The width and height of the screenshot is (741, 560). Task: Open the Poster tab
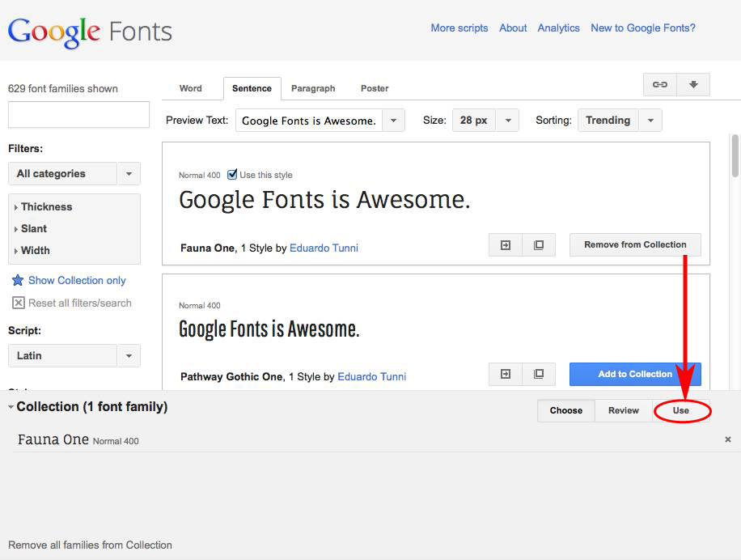pos(375,88)
